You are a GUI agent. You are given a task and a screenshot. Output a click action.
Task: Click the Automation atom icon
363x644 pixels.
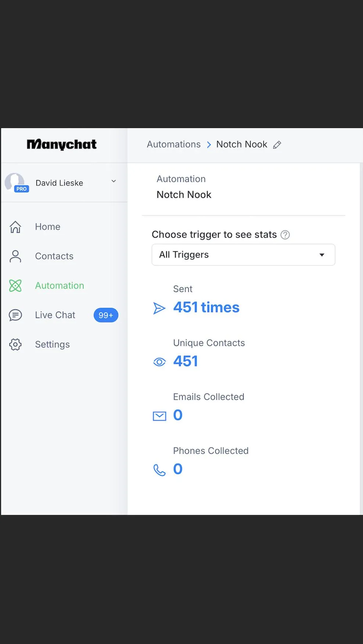tap(15, 286)
